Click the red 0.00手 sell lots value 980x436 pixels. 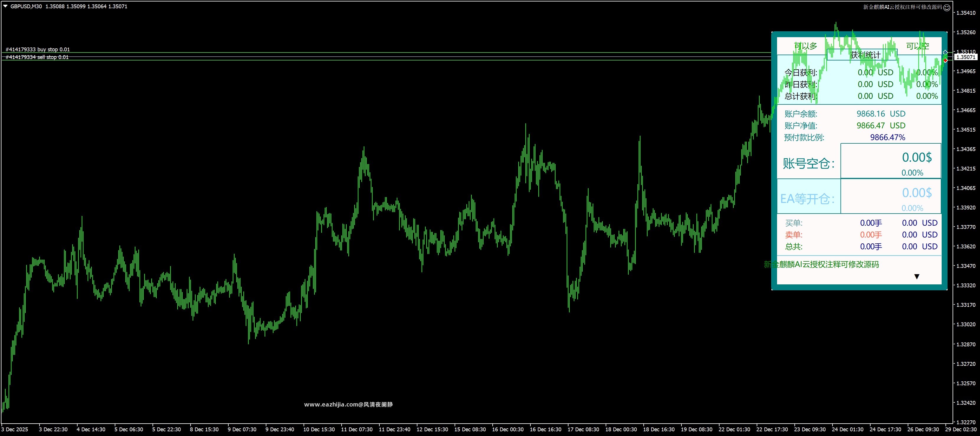(x=871, y=235)
